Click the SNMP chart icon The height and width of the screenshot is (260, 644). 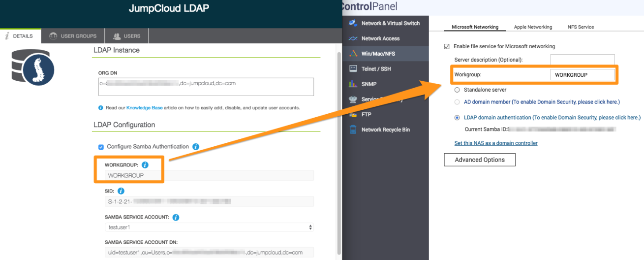click(353, 84)
